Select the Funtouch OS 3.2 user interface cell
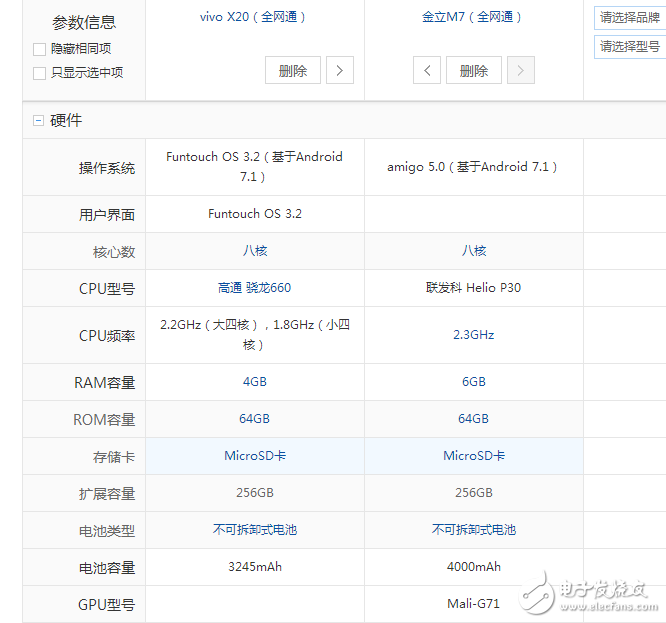The image size is (666, 623). click(x=255, y=214)
